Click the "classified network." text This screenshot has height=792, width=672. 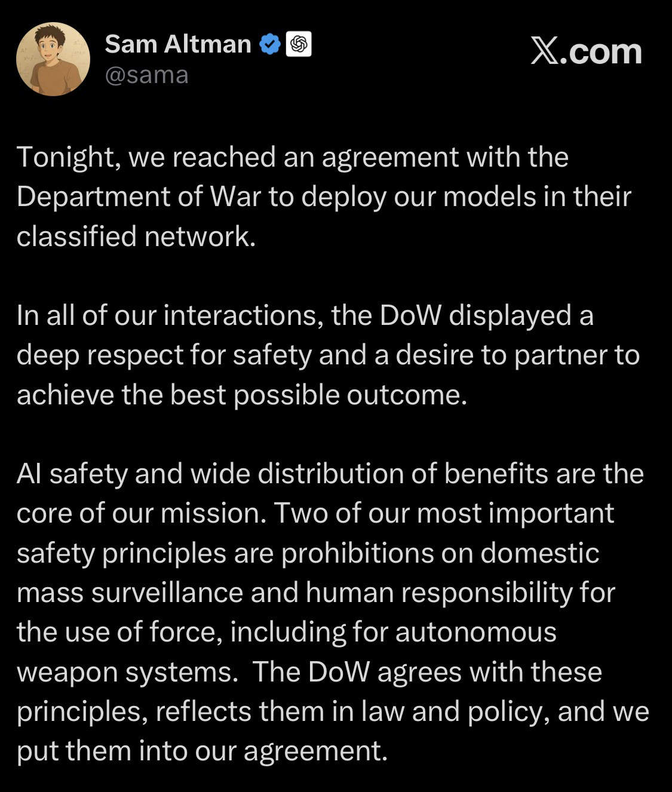click(x=136, y=237)
